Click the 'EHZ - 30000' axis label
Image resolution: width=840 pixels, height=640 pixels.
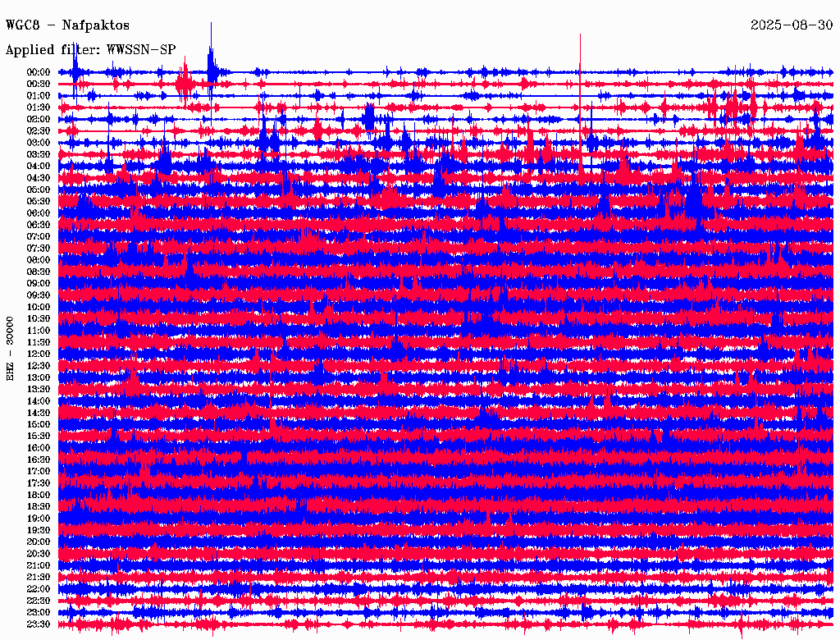10,349
